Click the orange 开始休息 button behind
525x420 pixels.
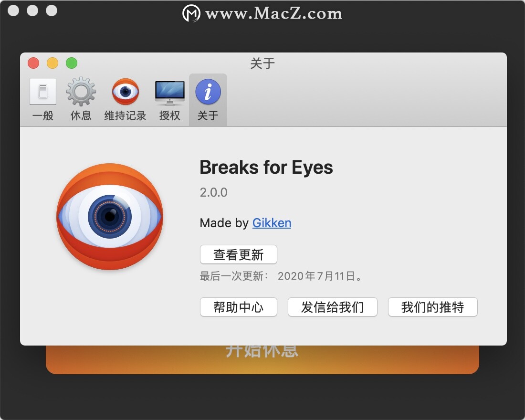pyautogui.click(x=262, y=360)
